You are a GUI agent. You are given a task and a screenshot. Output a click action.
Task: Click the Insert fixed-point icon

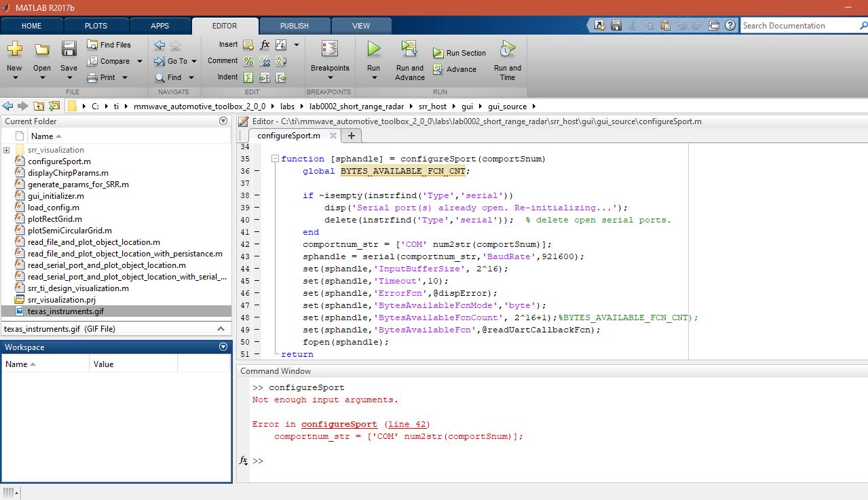280,45
